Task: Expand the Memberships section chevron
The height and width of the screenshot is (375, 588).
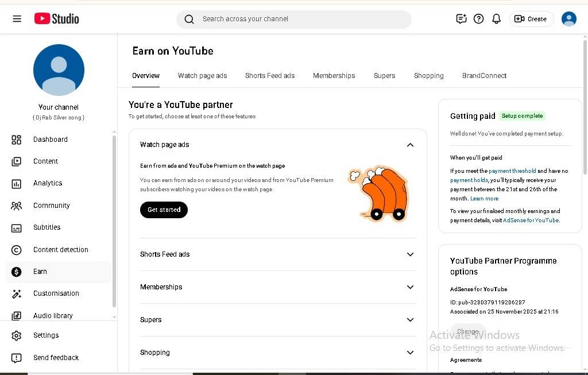Action: (410, 287)
